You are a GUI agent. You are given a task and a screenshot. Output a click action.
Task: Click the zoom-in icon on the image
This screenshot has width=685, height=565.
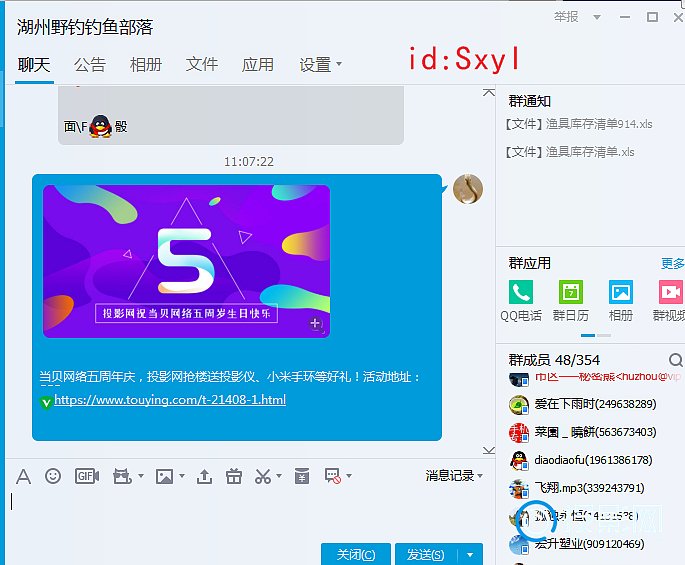pos(315,324)
